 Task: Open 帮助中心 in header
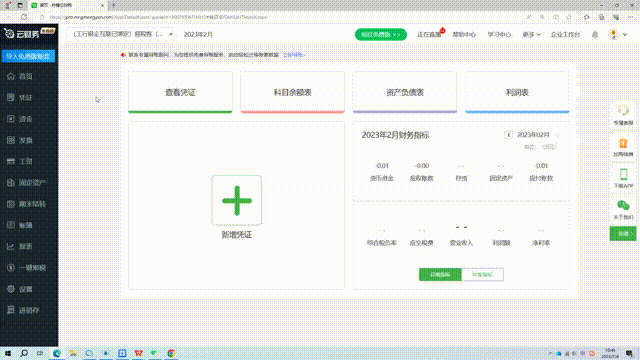click(x=464, y=35)
